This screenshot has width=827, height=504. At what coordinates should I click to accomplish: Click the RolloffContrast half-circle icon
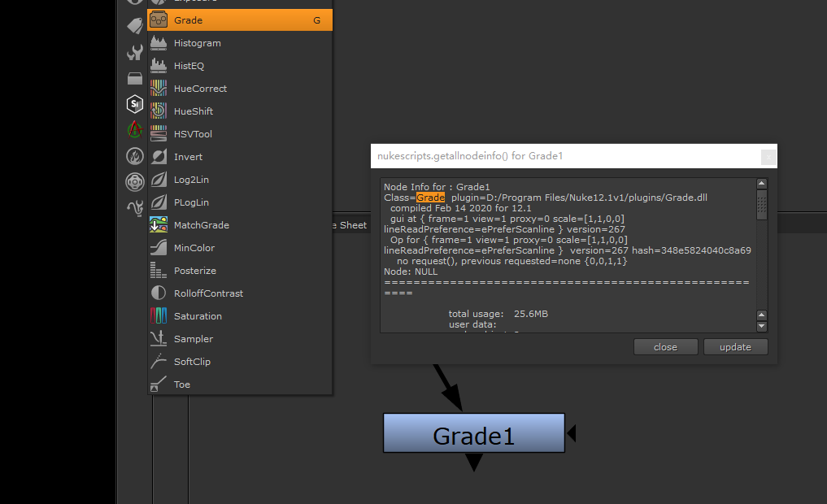tap(159, 293)
